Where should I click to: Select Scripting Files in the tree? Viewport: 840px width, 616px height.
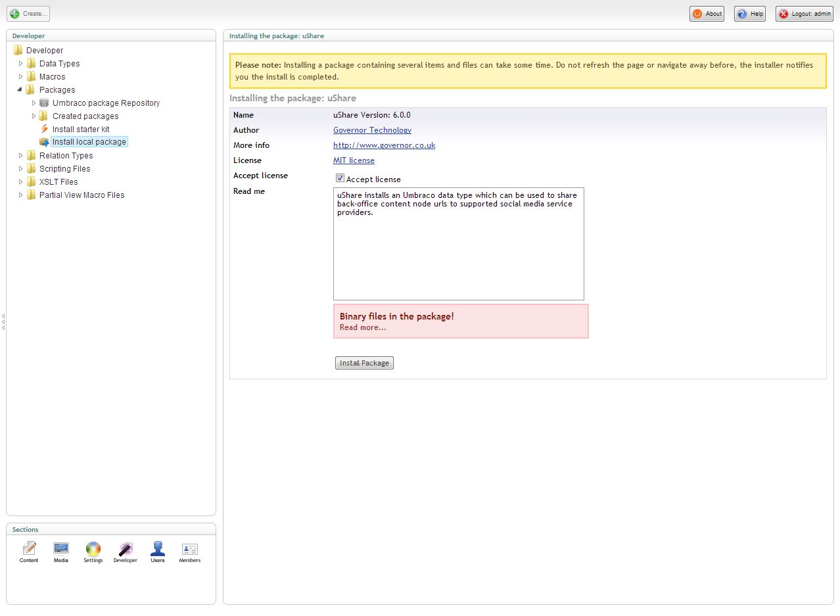(x=64, y=169)
